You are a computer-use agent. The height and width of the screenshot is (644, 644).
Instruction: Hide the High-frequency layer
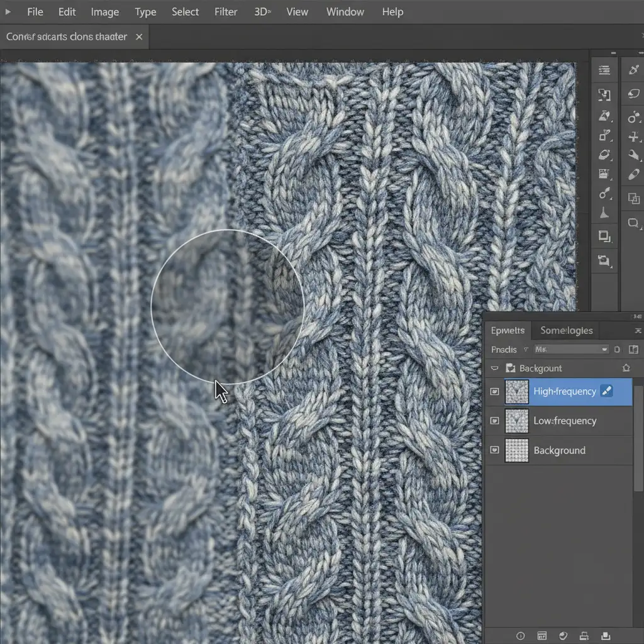click(494, 391)
